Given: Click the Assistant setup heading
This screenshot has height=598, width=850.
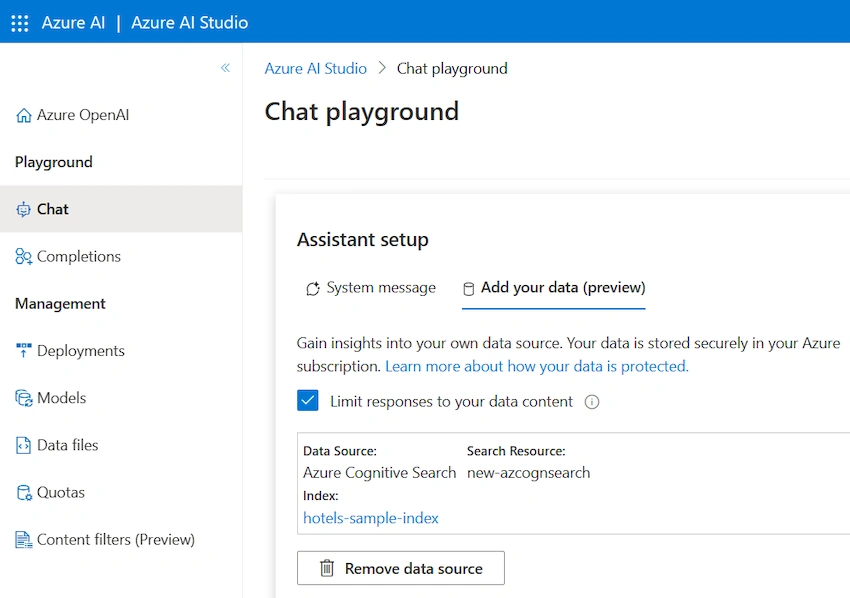Looking at the screenshot, I should [x=363, y=240].
